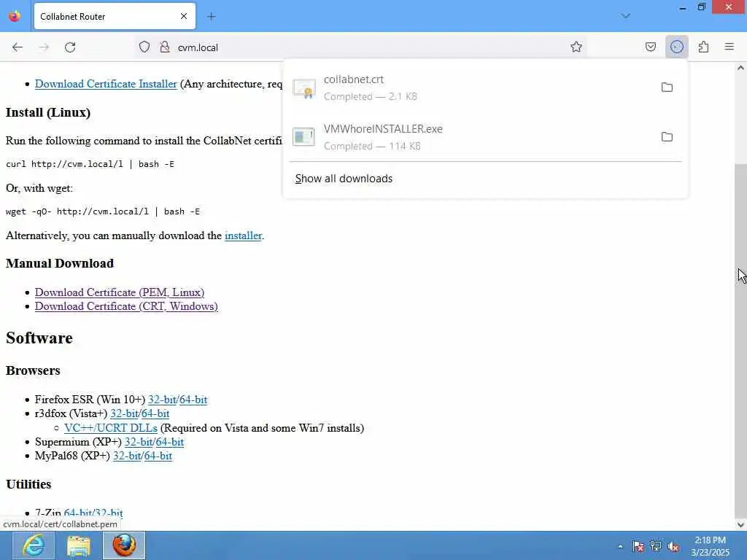
Task: Click the page scrollbar down arrow
Action: pos(740,525)
